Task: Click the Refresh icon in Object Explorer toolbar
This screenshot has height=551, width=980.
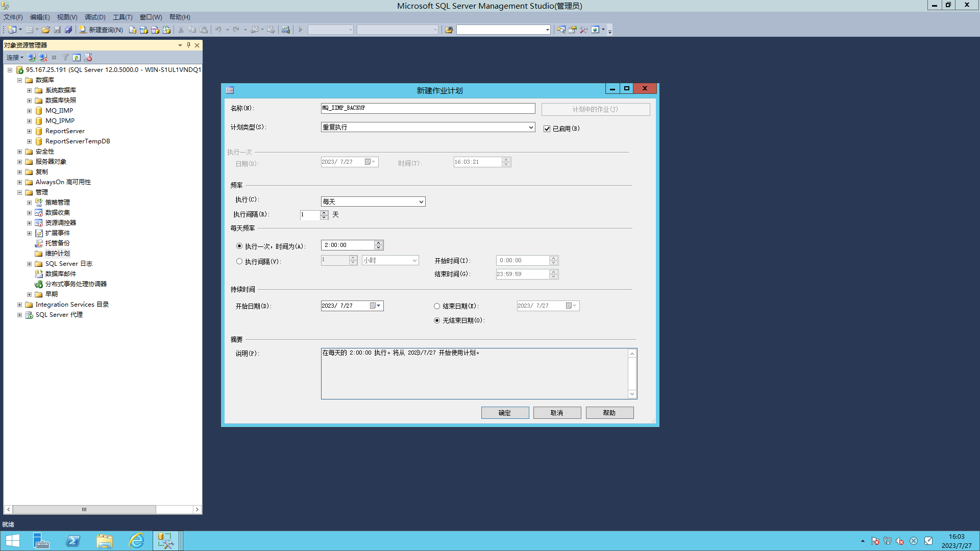Action: [77, 58]
